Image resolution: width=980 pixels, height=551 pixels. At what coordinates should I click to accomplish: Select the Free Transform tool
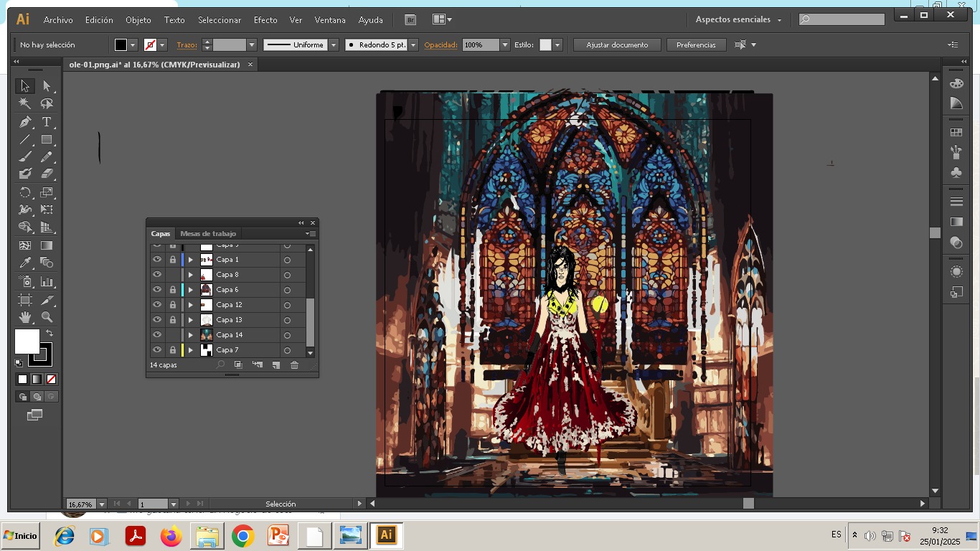(47, 209)
